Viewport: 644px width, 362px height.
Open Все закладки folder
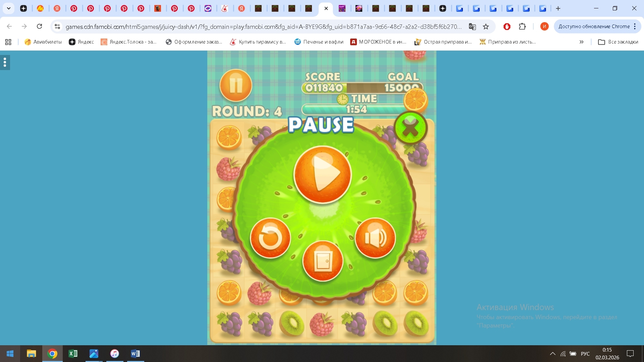coord(618,42)
